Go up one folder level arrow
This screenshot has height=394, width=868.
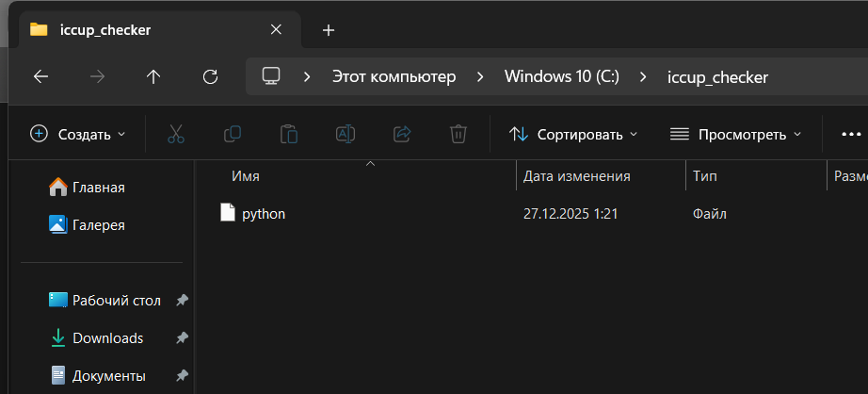tap(154, 77)
